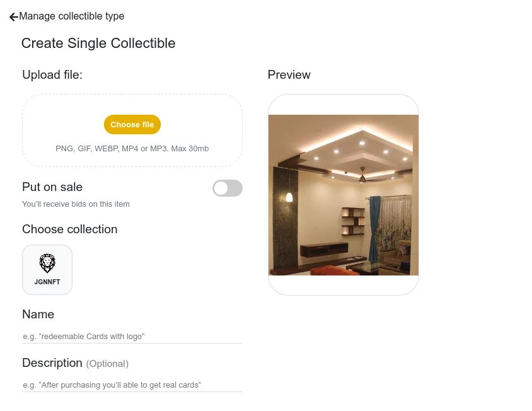
Task: Click the Name field label
Action: (x=38, y=315)
